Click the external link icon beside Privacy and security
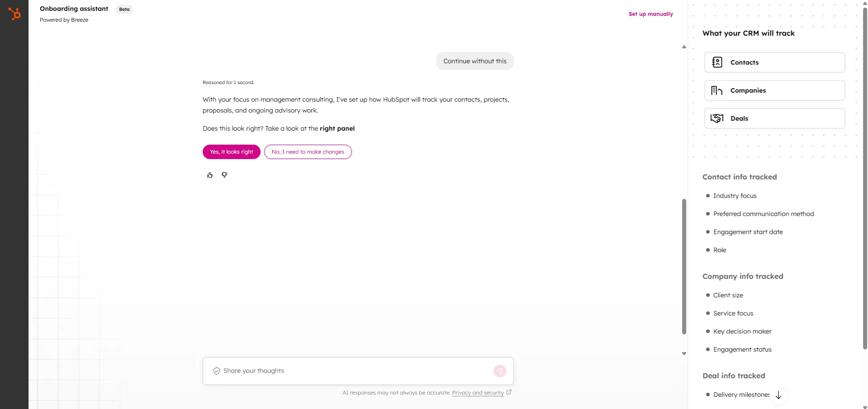Image resolution: width=868 pixels, height=409 pixels. [x=509, y=392]
